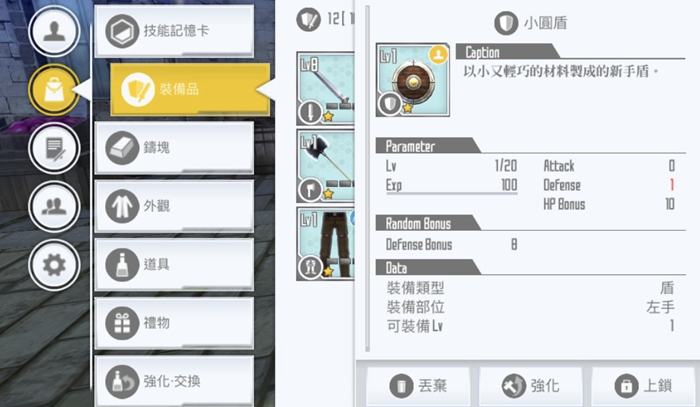This screenshot has width=700, height=407.
Task: Click the shield icon beside 小圓盾 title
Action: [x=506, y=23]
